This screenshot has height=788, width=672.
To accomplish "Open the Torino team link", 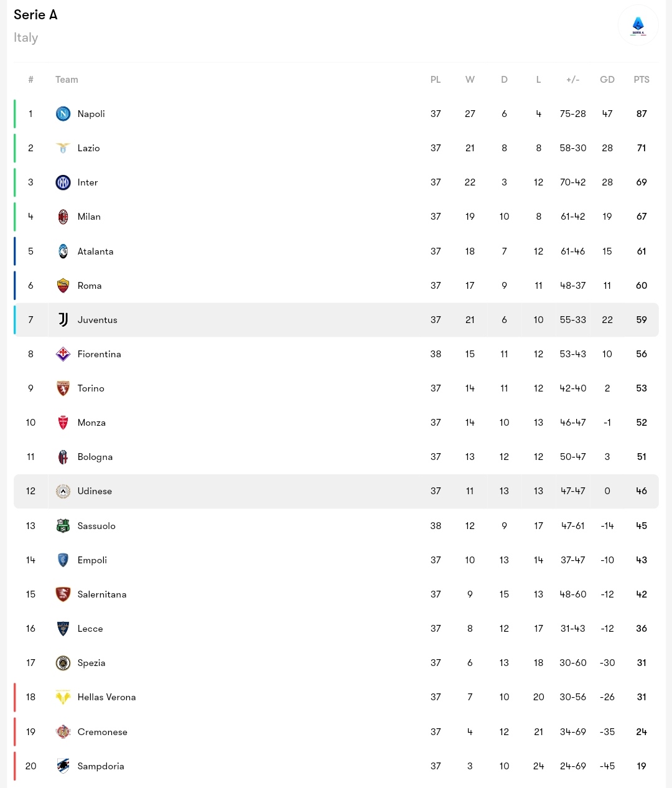I will 91,388.
